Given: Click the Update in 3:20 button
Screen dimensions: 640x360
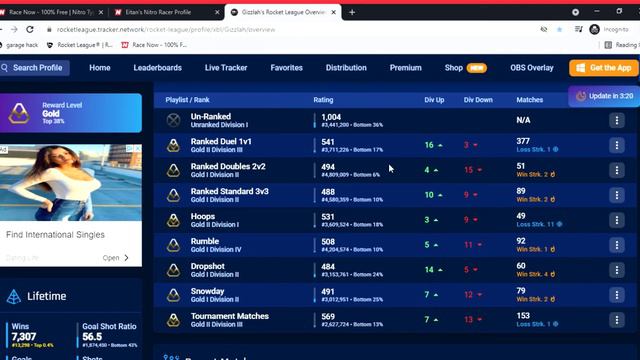Looking at the screenshot, I should click(604, 96).
